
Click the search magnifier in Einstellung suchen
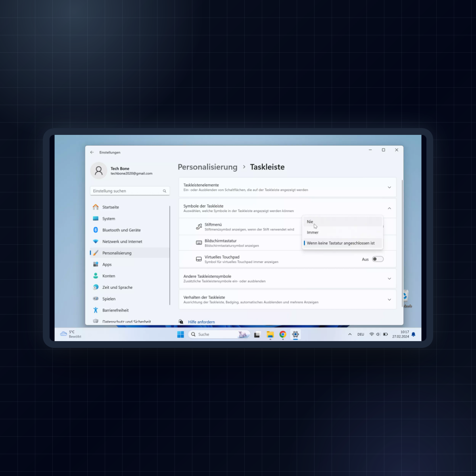(165, 191)
